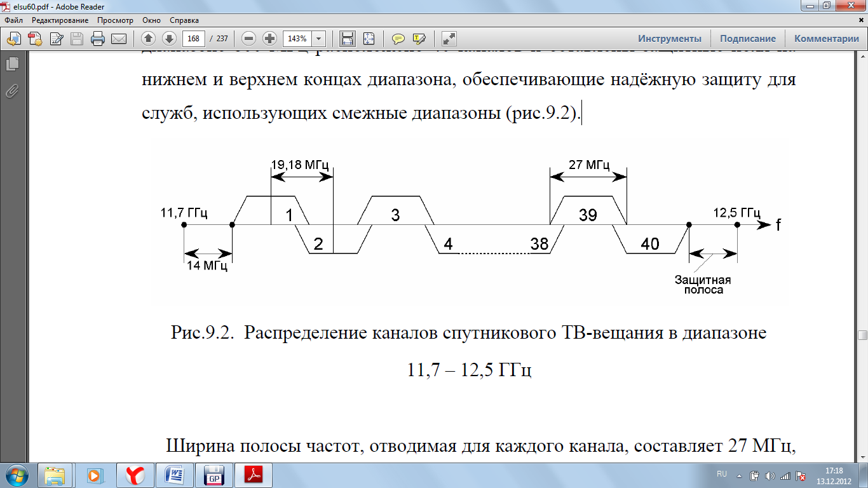Open the Инструменты pane

[670, 39]
